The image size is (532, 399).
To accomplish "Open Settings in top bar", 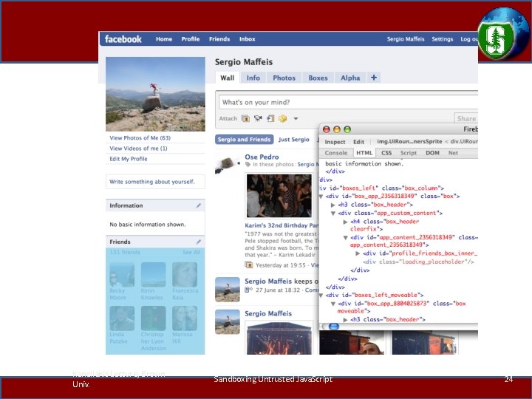I will 442,39.
